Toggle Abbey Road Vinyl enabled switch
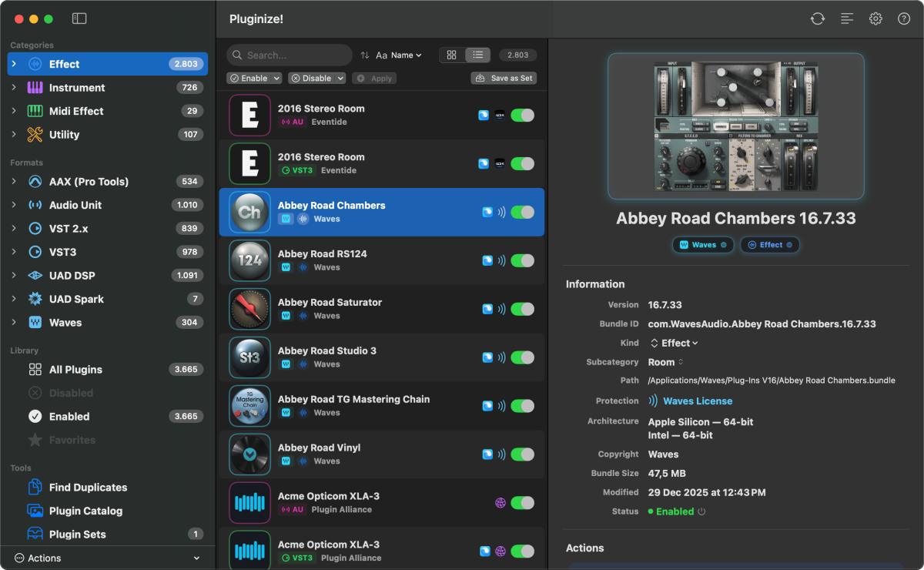Viewport: 924px width, 570px height. (x=522, y=454)
